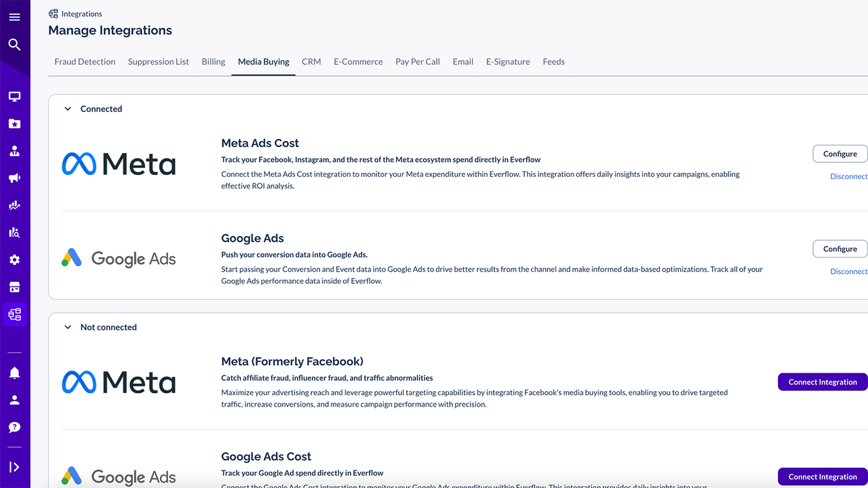Viewport: 868px width, 488px height.
Task: Click Configure for Meta Ads Cost
Action: pos(841,153)
